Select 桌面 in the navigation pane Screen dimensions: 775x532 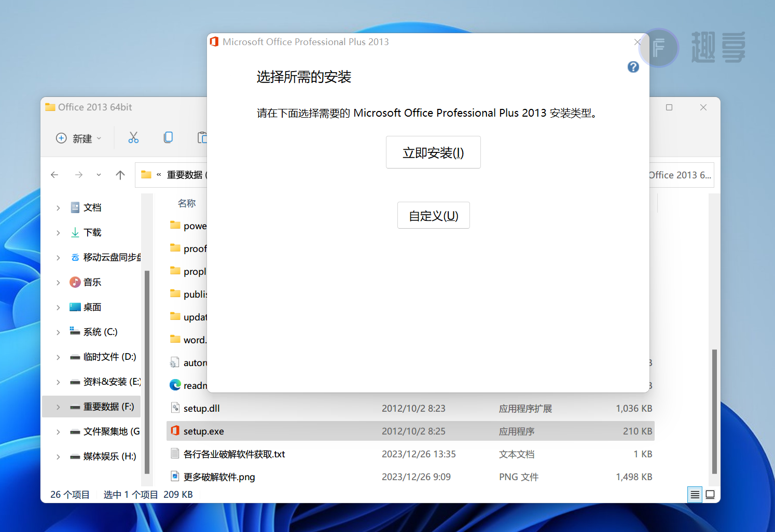(92, 307)
